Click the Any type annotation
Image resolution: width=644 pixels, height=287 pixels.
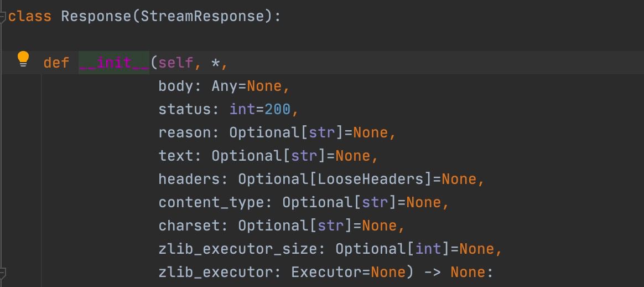pyautogui.click(x=225, y=86)
